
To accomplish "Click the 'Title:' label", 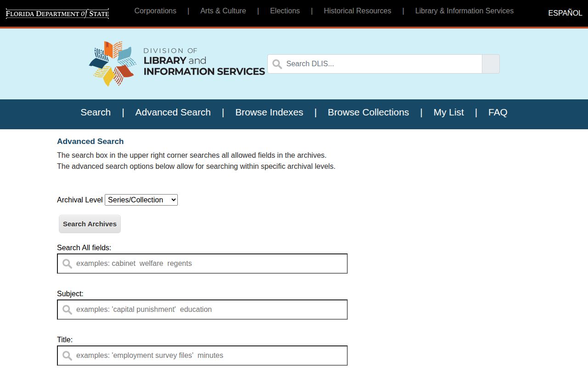I will pyautogui.click(x=65, y=339).
